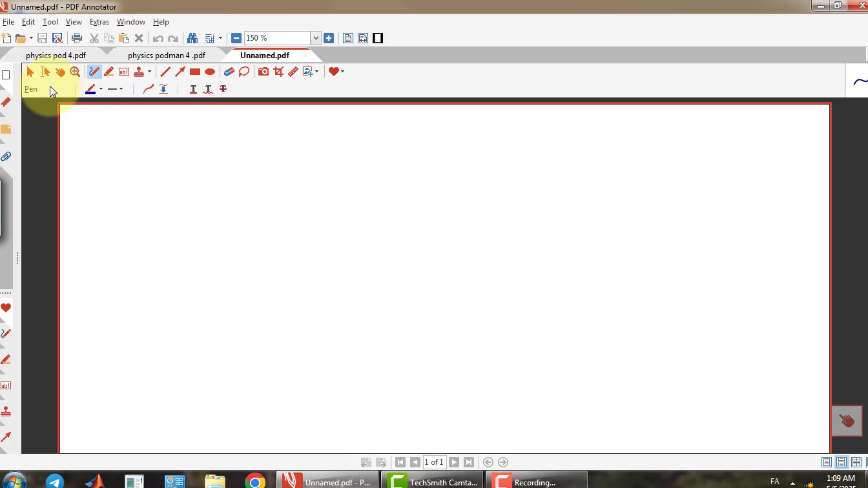
Task: Toggle full screen mode icon
Action: tap(378, 38)
